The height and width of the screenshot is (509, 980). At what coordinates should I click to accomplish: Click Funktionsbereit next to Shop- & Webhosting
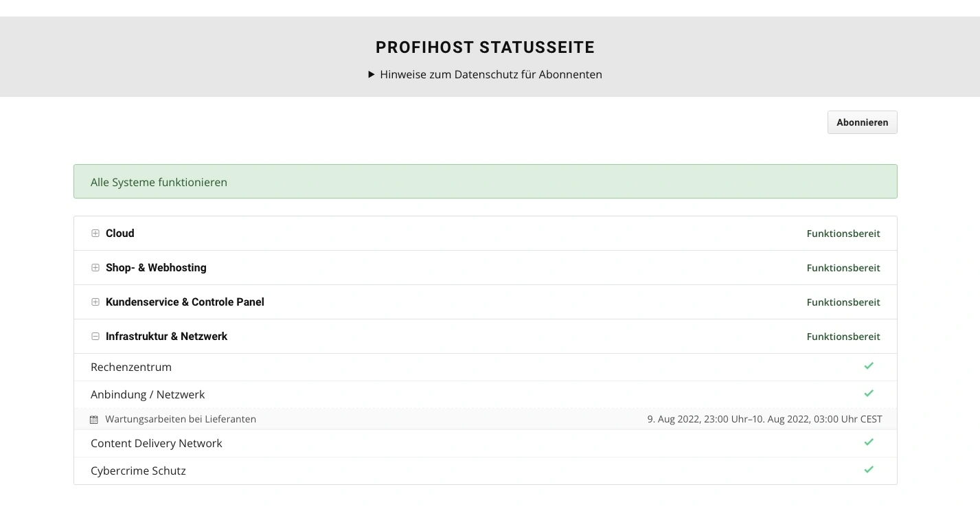[x=843, y=267]
